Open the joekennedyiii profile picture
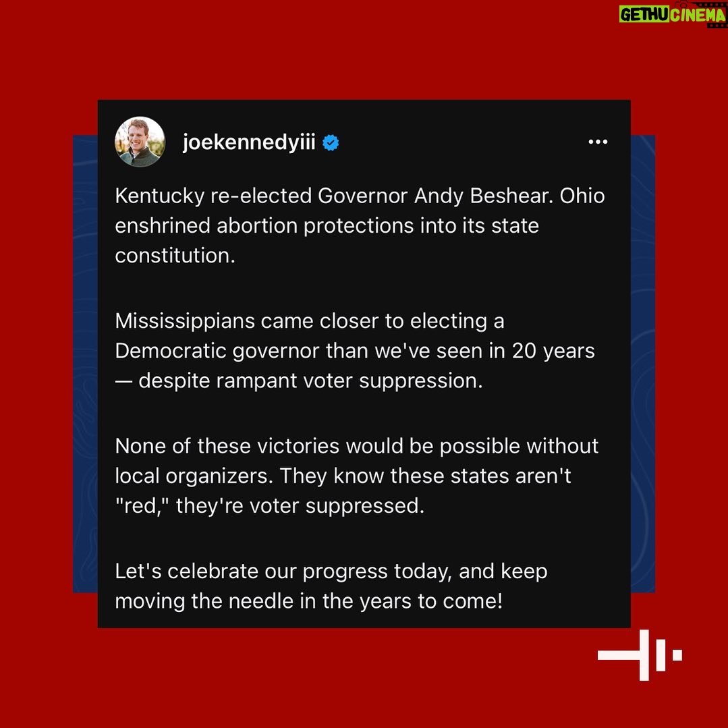This screenshot has height=728, width=728. (x=140, y=142)
